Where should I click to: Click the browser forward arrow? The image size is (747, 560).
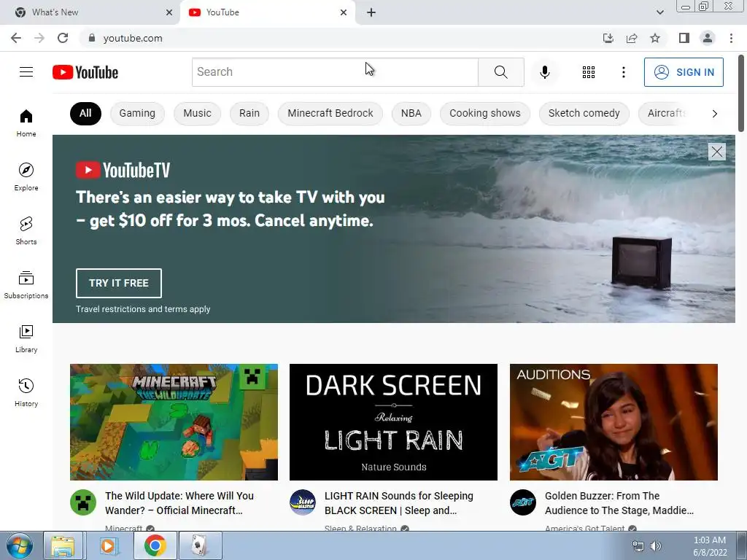[39, 38]
